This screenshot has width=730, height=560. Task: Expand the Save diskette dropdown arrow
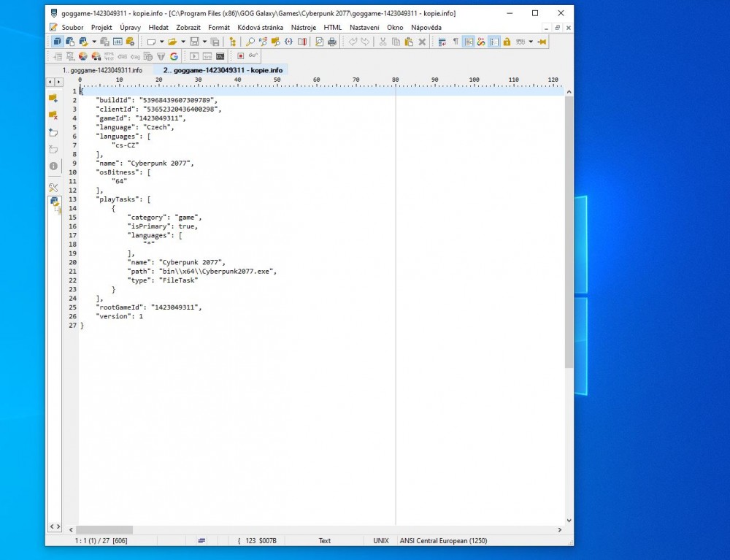click(204, 42)
